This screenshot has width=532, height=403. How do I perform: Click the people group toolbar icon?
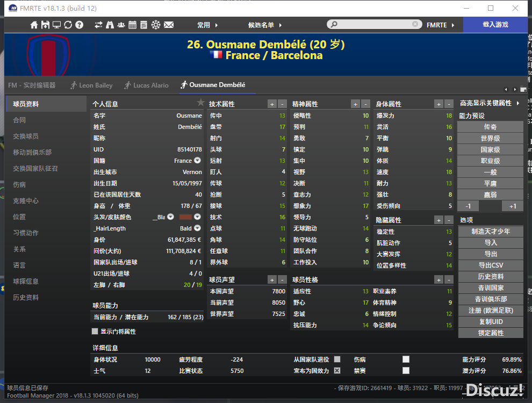(x=121, y=25)
